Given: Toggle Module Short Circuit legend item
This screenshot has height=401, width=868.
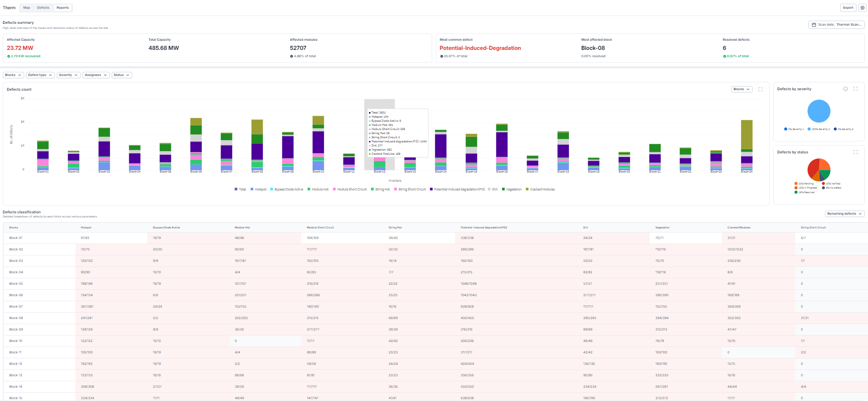Looking at the screenshot, I should click(350, 189).
